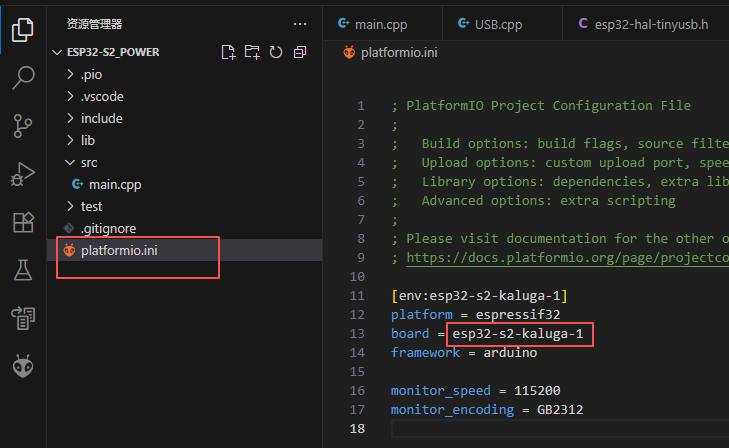Collapse the src folder
Viewport: 729px width, 448px height.
pyautogui.click(x=70, y=162)
